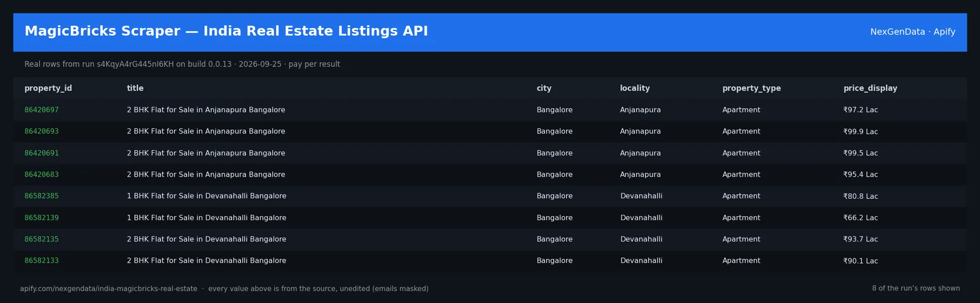980x303 pixels.
Task: Click Apartment type in row 86582139
Action: tap(741, 217)
